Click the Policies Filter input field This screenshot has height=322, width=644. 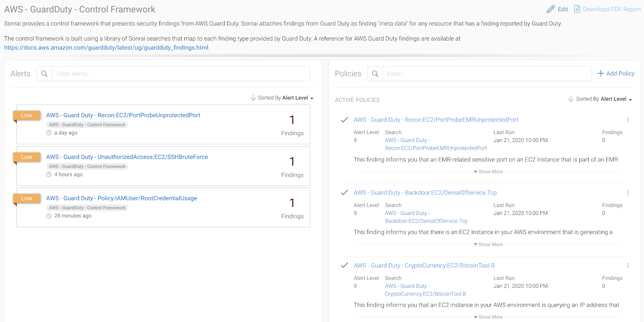(487, 74)
